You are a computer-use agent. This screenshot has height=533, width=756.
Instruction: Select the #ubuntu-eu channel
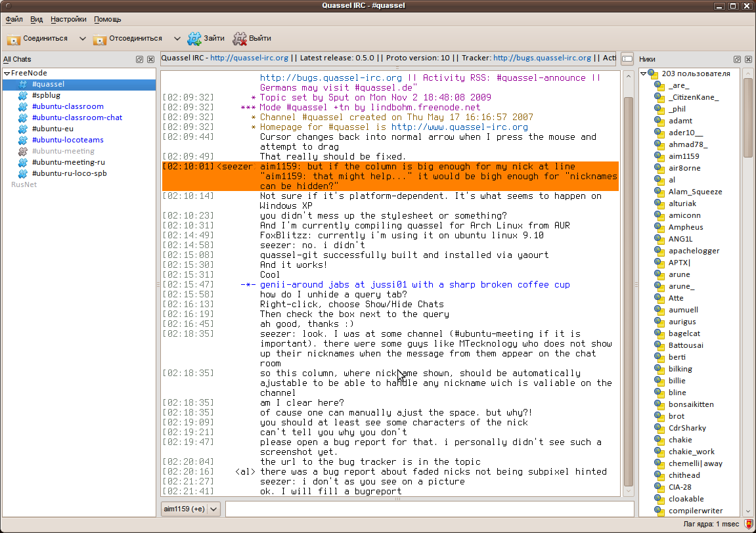click(53, 129)
